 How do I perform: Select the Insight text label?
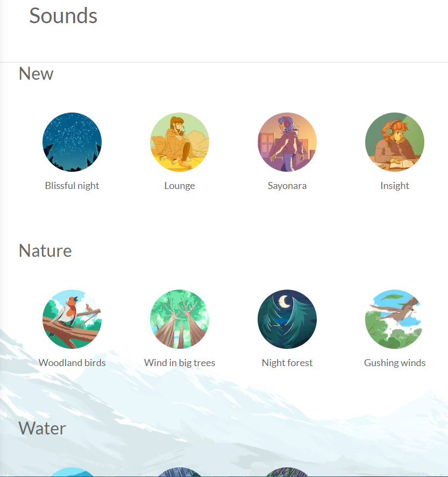[395, 186]
